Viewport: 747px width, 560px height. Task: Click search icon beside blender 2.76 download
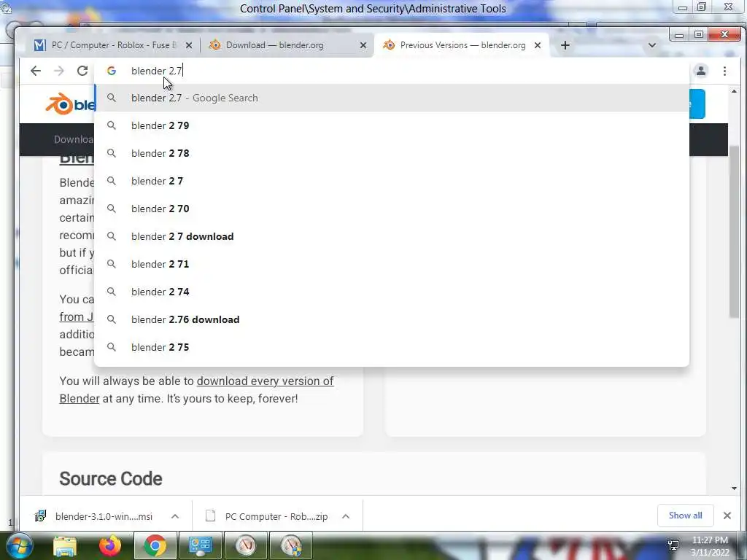(x=112, y=319)
